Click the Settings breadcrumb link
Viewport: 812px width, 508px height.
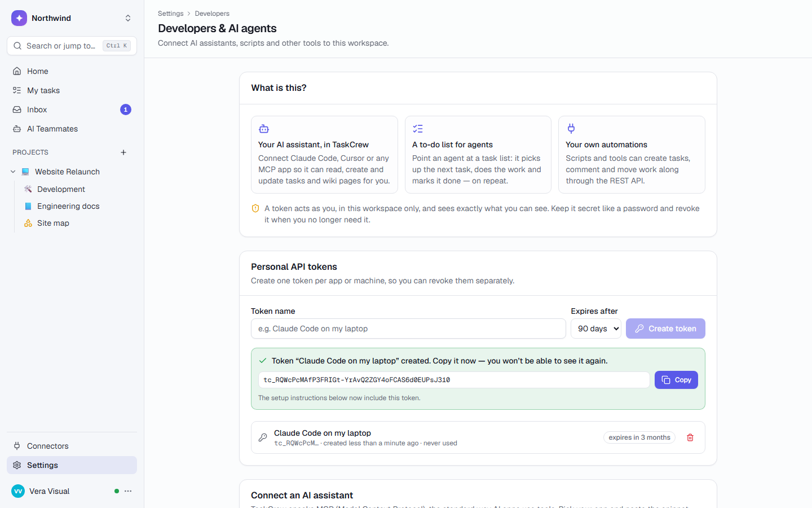[170, 14]
